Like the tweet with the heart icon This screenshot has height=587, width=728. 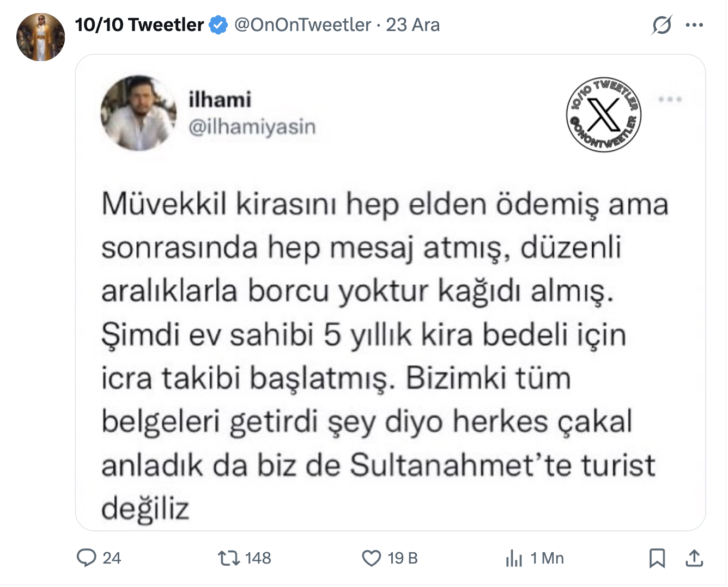pos(372,558)
